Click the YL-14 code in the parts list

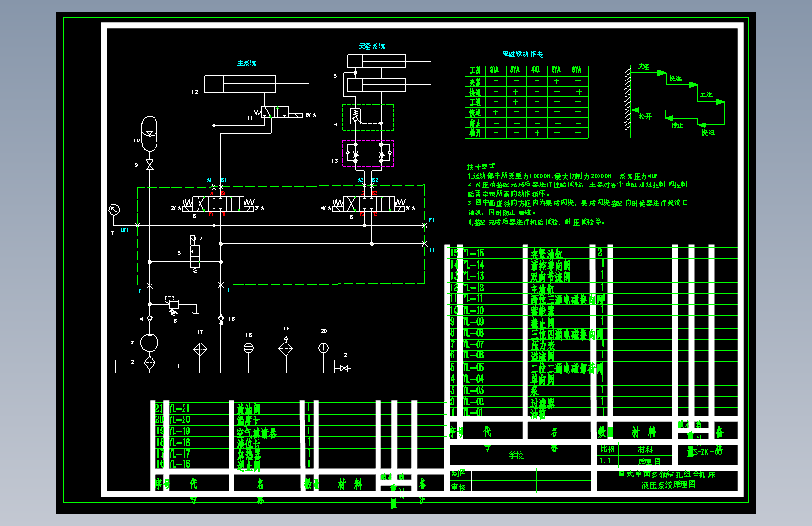[x=473, y=265]
